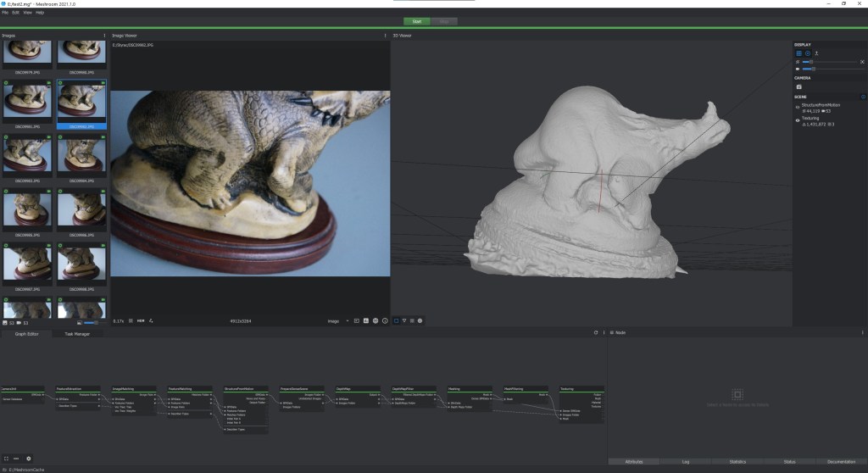Open the Image type dropdown in viewer
The width and height of the screenshot is (868, 473).
coord(337,321)
